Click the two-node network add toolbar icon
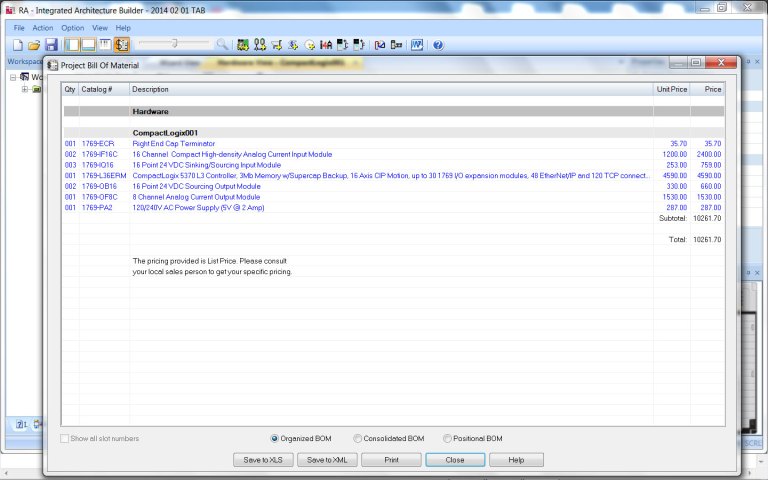Screen dimensions: 768x480 (260, 45)
